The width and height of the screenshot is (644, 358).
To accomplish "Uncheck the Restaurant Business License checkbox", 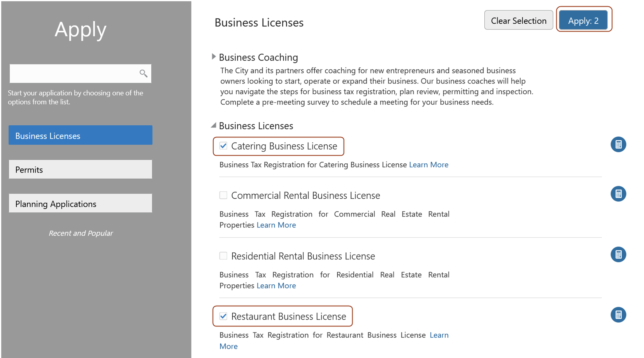I will [x=223, y=316].
